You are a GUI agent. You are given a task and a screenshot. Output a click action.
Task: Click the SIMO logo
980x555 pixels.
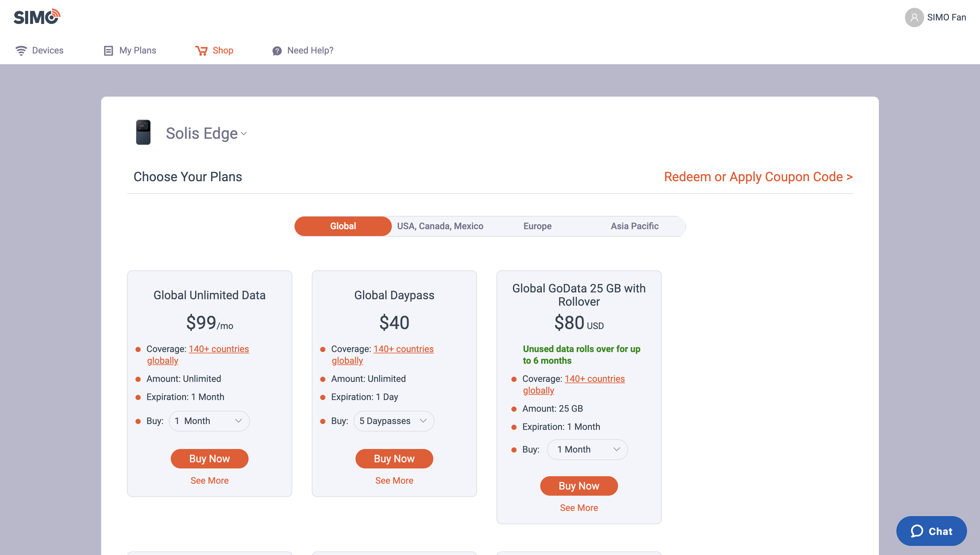click(37, 17)
